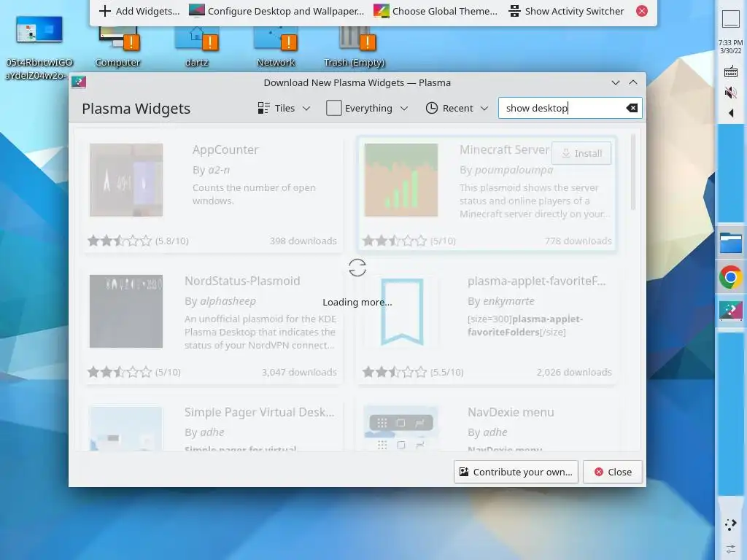
Task: Expand hidden system tray icons arrow
Action: point(730,113)
